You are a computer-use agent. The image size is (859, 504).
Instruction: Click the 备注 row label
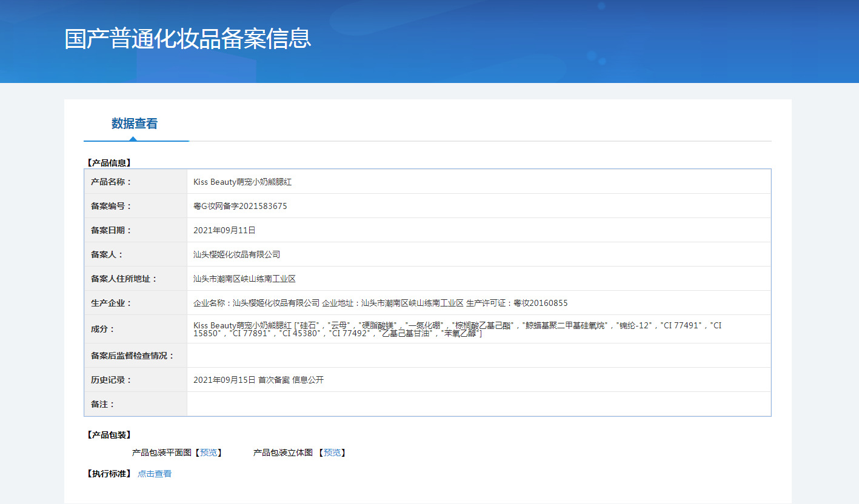click(x=102, y=404)
